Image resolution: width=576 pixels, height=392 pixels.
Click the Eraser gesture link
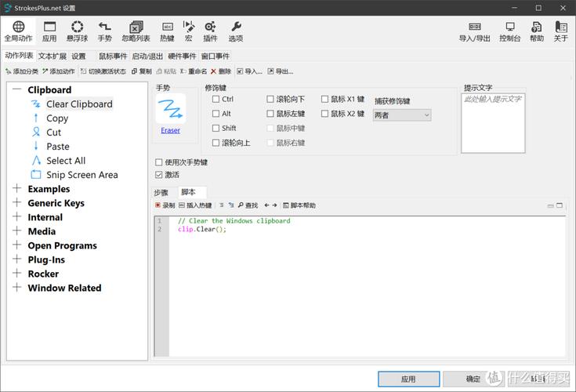(x=171, y=130)
